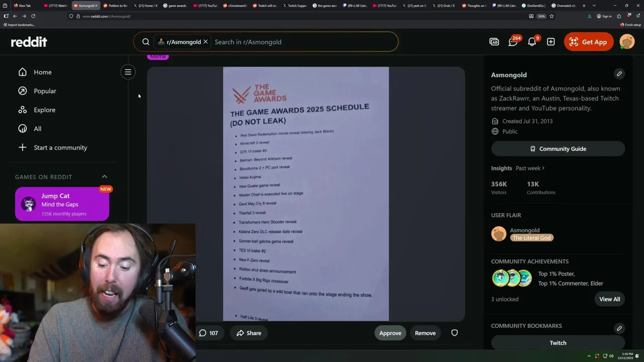Image resolution: width=644 pixels, height=362 pixels.
Task: Open the Community Guide
Action: point(558,149)
